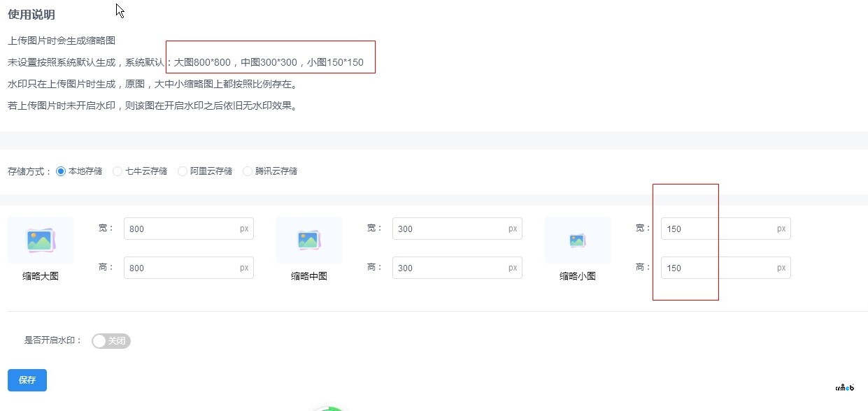This screenshot has height=411, width=868.
Task: Click the 缩略中图 height input field
Action: [x=457, y=268]
